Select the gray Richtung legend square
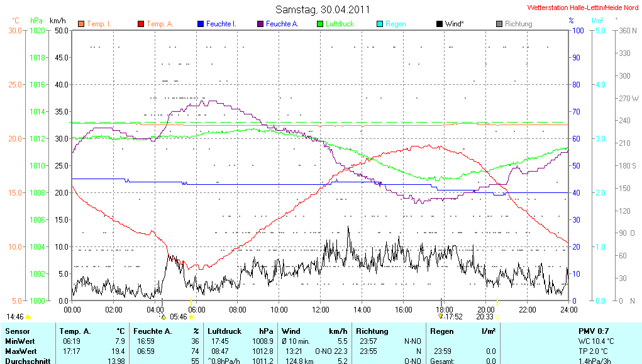The width and height of the screenshot is (642, 364). [x=499, y=24]
